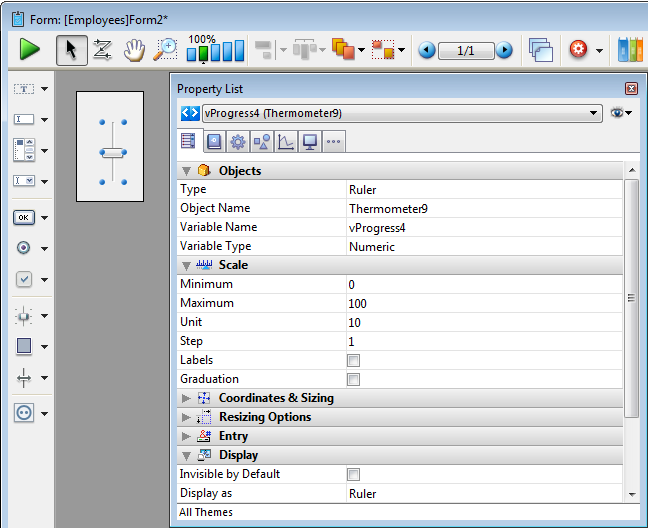Open the monitor display tab in Property List
648x528 pixels.
point(309,142)
